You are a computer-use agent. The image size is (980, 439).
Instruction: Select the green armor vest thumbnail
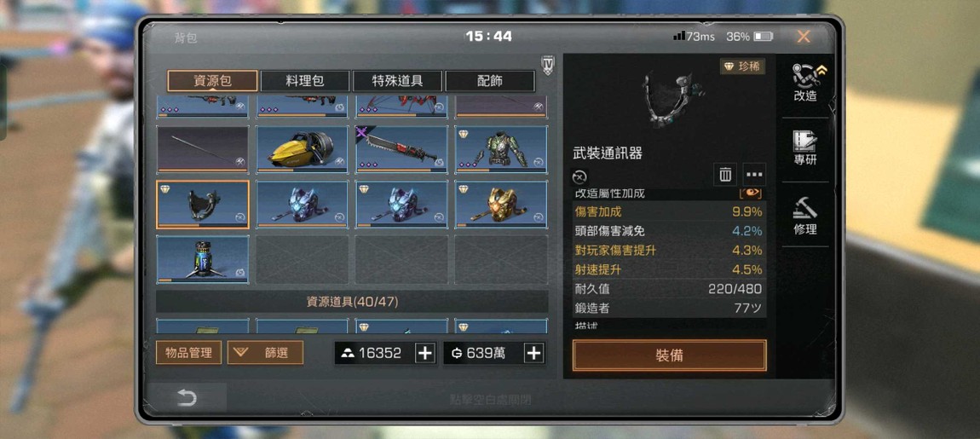point(501,149)
